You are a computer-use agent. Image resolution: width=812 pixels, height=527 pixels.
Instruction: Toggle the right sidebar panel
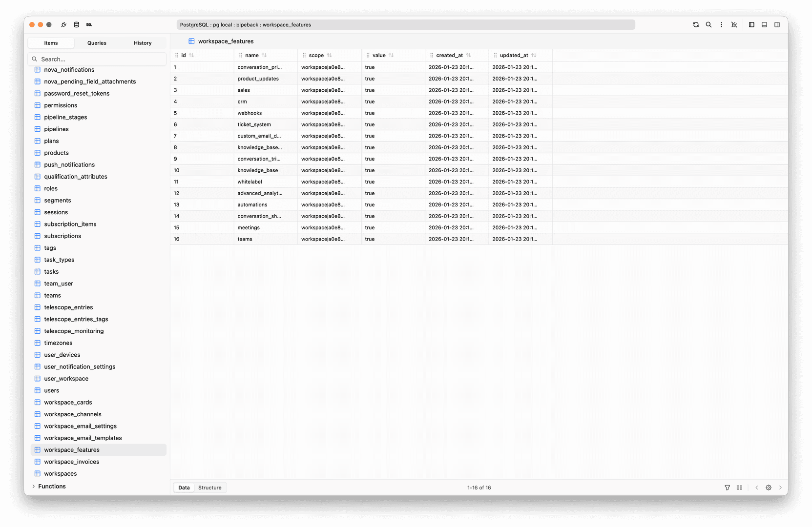coord(777,25)
